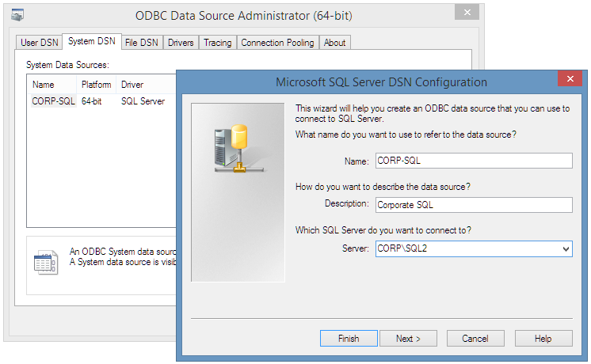
Task: Open the Tracing tab
Action: pos(217,43)
